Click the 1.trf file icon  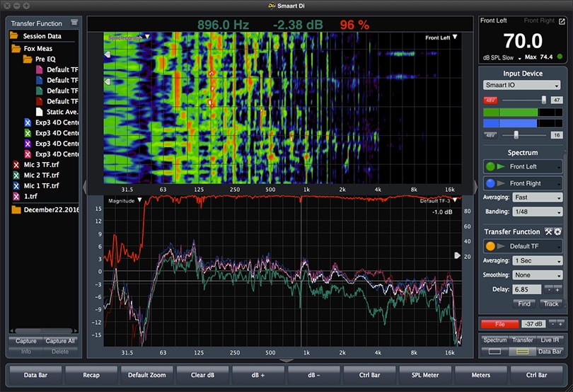(16, 197)
